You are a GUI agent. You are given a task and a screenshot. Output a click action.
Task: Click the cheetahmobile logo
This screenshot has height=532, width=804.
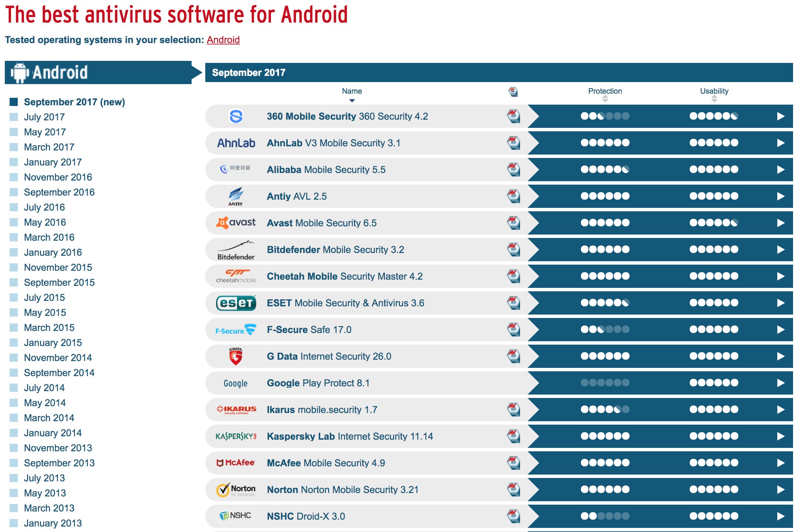(236, 276)
